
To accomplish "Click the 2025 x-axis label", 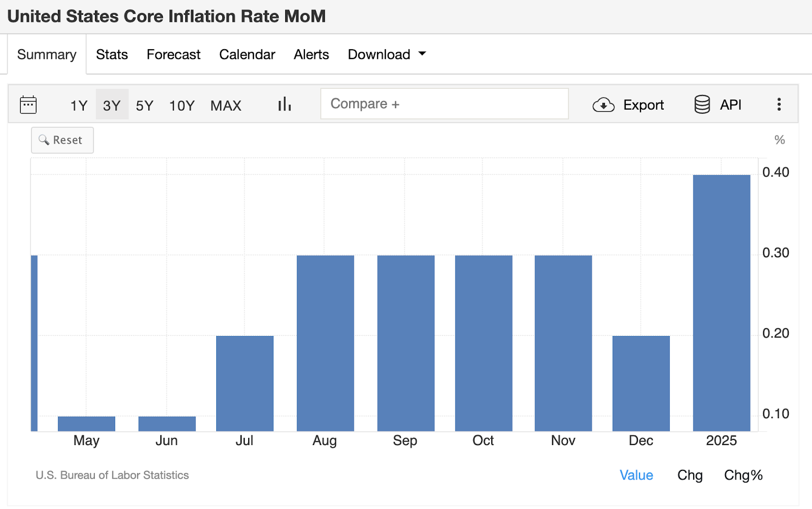I will (x=721, y=440).
